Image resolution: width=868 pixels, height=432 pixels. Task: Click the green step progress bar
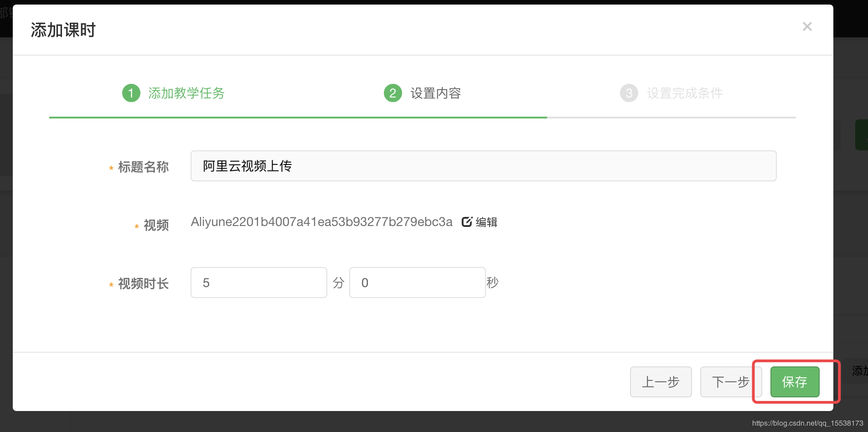[x=296, y=118]
